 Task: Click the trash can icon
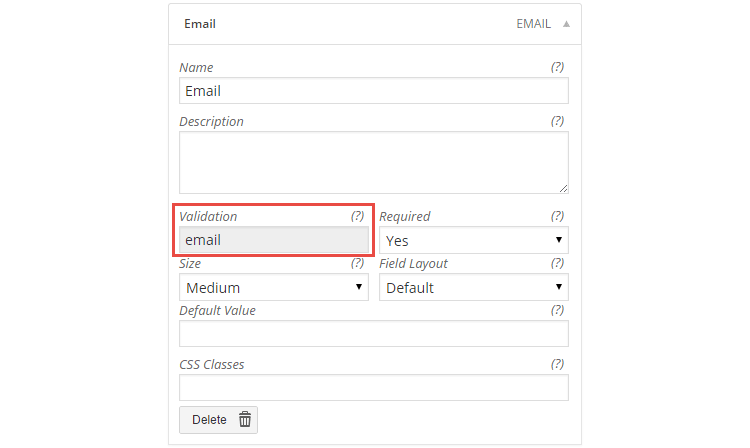(x=245, y=419)
